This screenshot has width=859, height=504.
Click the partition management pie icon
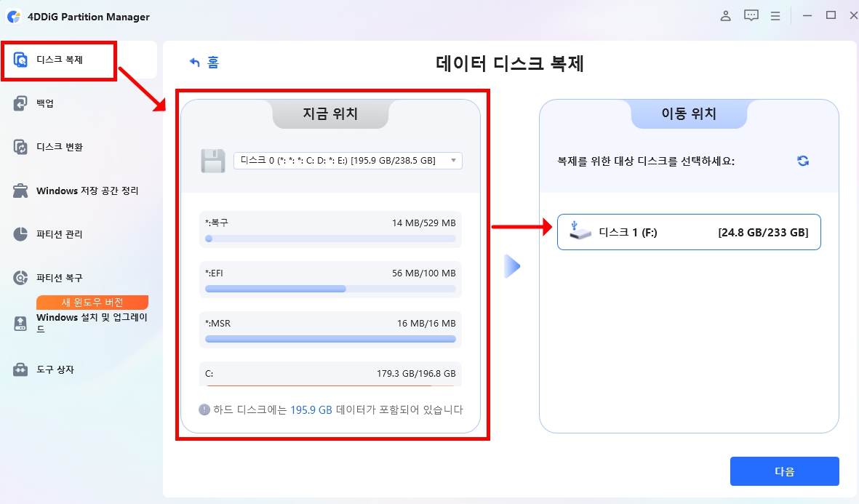tap(20, 234)
